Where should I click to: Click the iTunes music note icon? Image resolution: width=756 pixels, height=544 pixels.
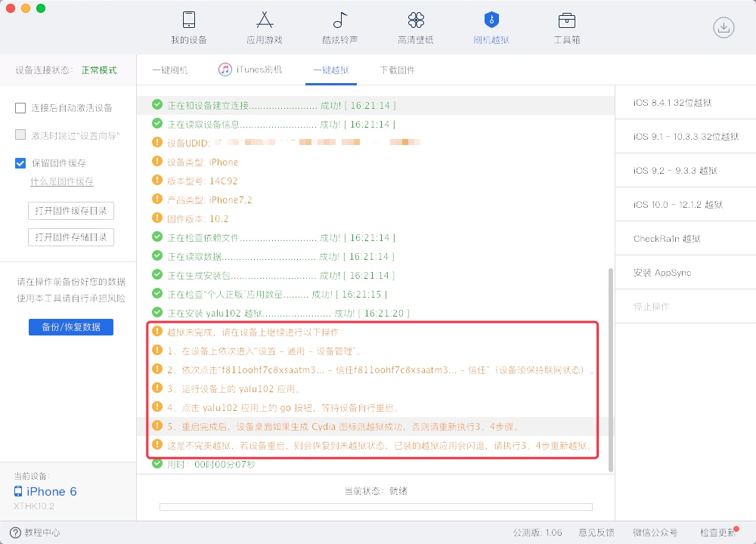pyautogui.click(x=225, y=70)
